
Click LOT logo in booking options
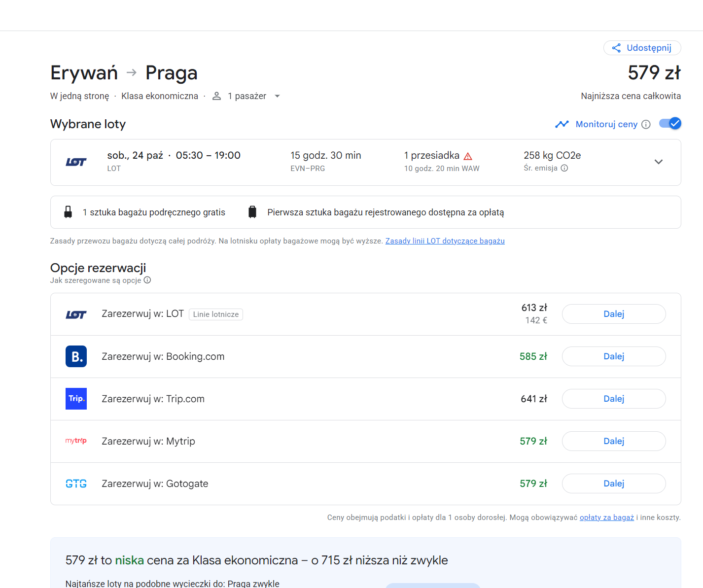click(x=76, y=314)
